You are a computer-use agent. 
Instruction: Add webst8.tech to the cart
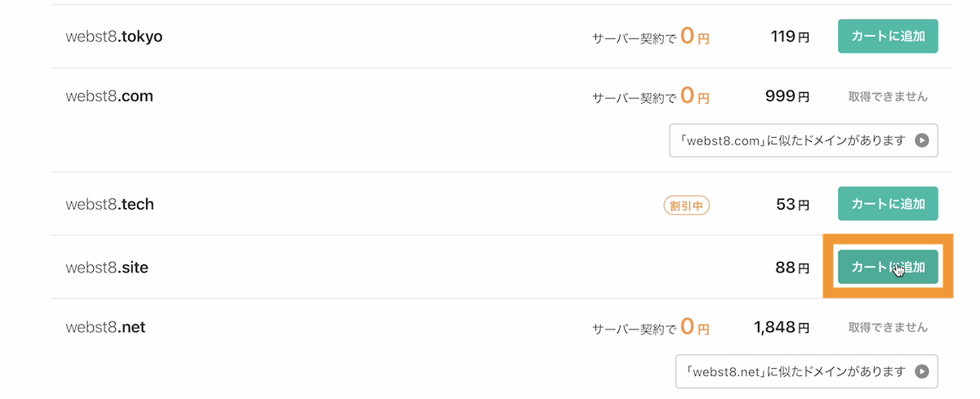click(x=888, y=204)
